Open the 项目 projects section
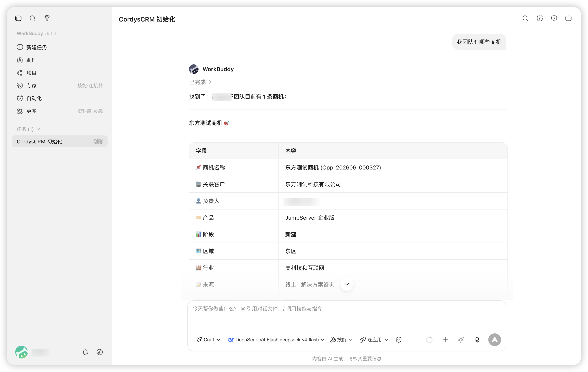Image resolution: width=588 pixels, height=372 pixels. coord(27,73)
